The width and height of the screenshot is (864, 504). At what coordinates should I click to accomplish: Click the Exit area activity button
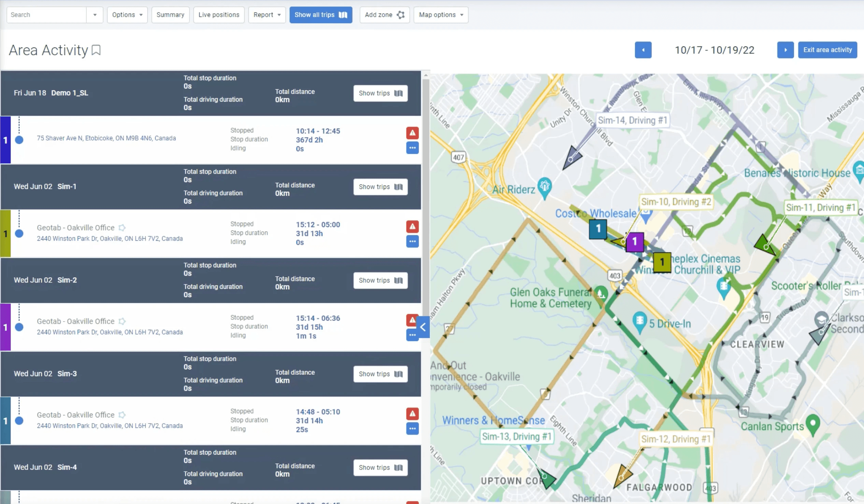827,50
